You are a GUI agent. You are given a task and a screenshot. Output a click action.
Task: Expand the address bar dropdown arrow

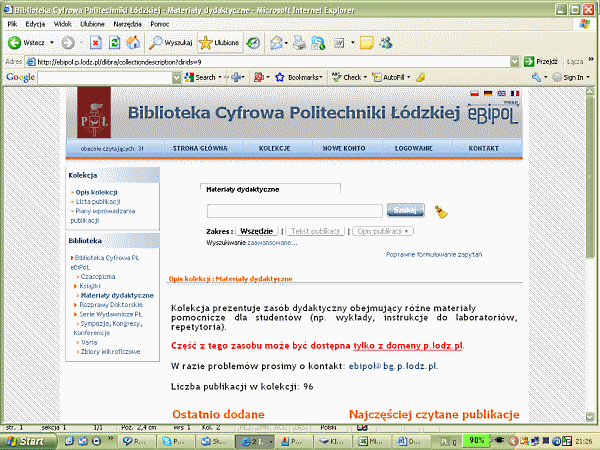click(x=515, y=62)
